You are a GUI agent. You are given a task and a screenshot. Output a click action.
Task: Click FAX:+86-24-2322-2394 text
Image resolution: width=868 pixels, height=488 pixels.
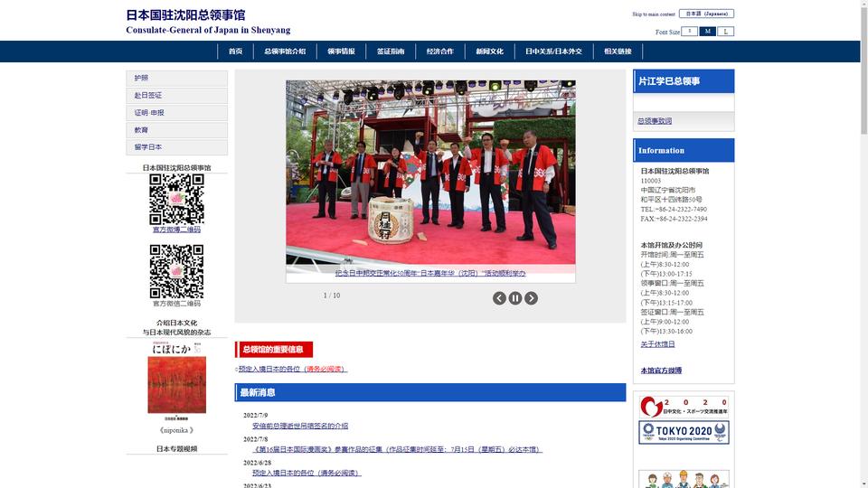click(674, 219)
